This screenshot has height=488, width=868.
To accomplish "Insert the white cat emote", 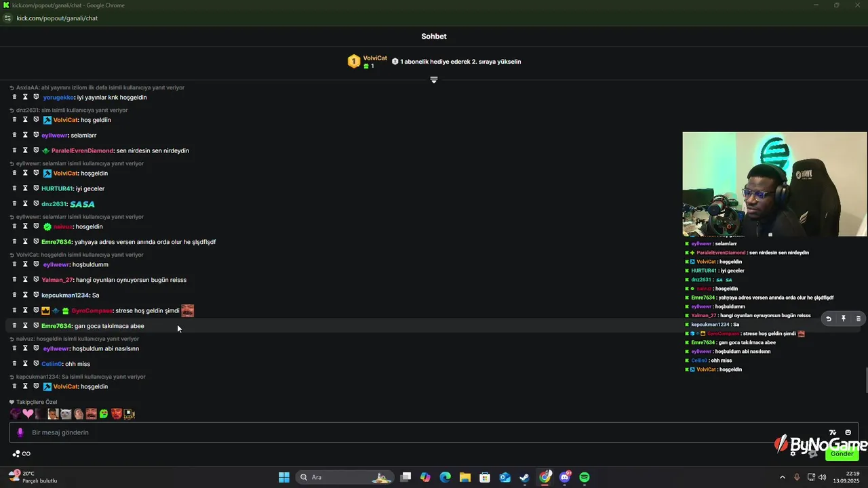I will coord(66,413).
